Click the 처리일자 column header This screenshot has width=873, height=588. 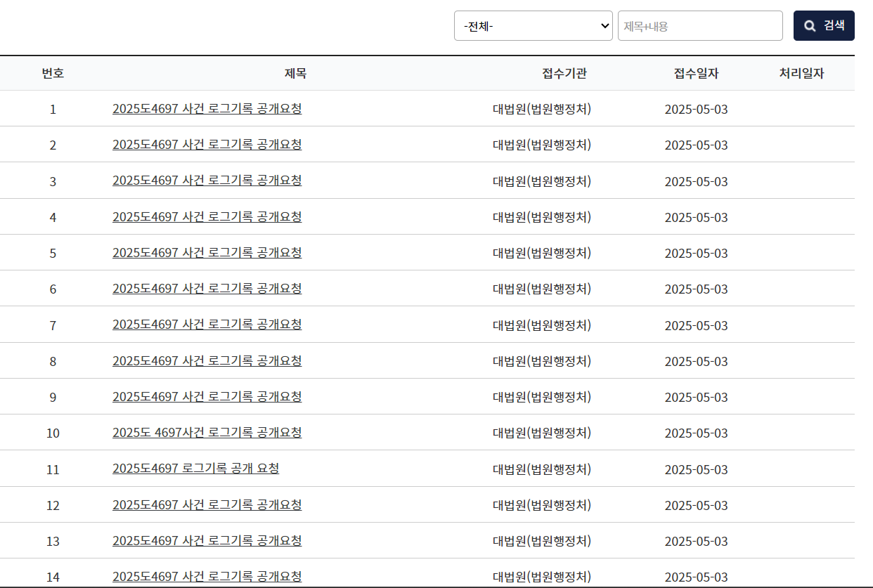(x=801, y=73)
